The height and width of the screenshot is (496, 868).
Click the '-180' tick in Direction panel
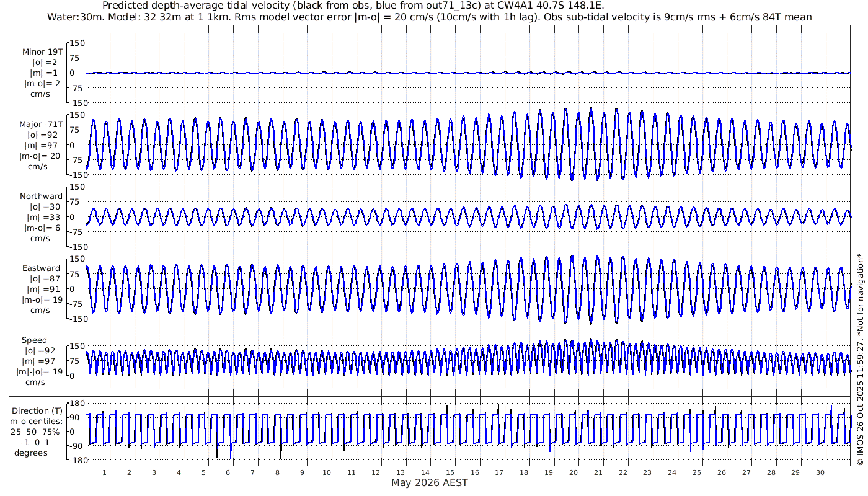[x=75, y=460]
